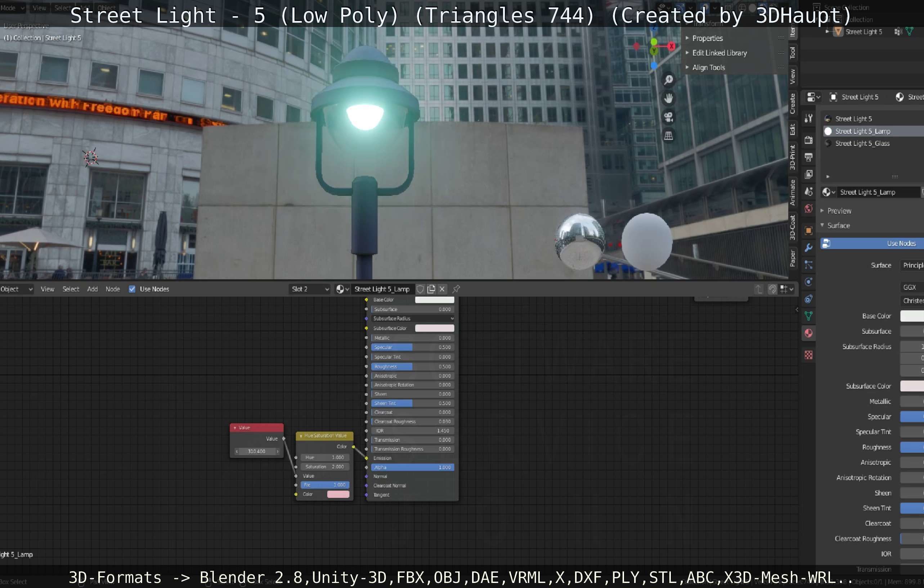
Task: Click the Specular slider in Principled node
Action: (413, 347)
